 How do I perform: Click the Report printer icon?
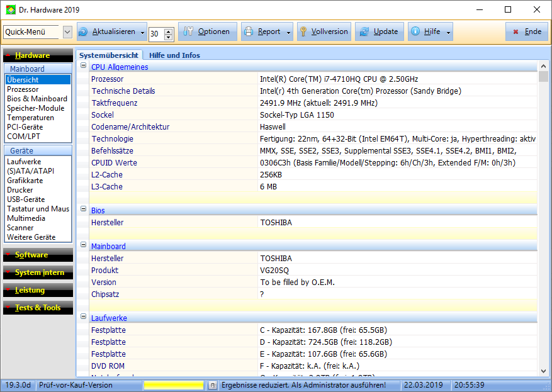pyautogui.click(x=249, y=32)
